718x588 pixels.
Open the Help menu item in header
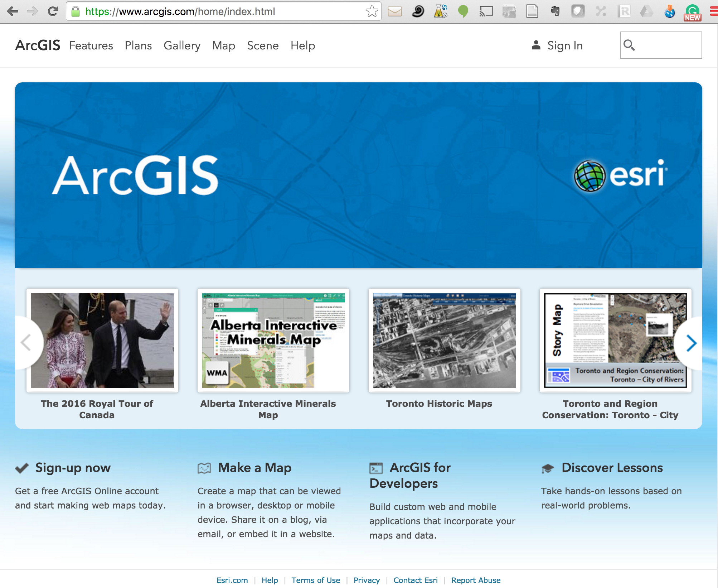[x=303, y=45]
